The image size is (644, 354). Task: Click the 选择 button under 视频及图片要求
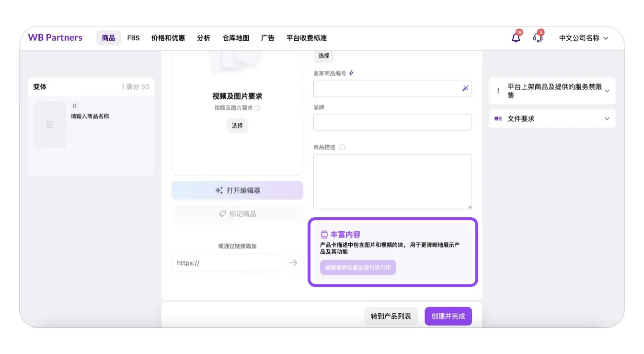pyautogui.click(x=237, y=126)
